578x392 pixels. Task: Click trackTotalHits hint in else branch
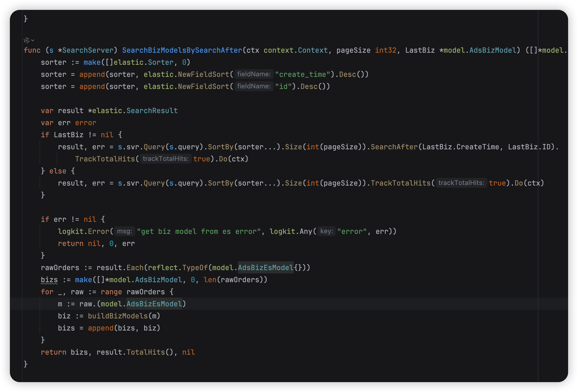coord(461,183)
